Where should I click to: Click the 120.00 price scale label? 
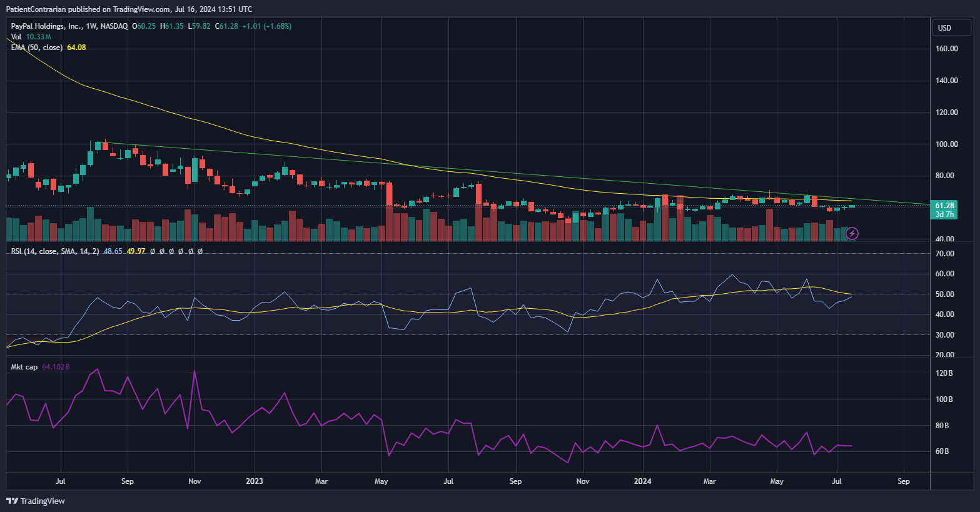click(x=947, y=113)
